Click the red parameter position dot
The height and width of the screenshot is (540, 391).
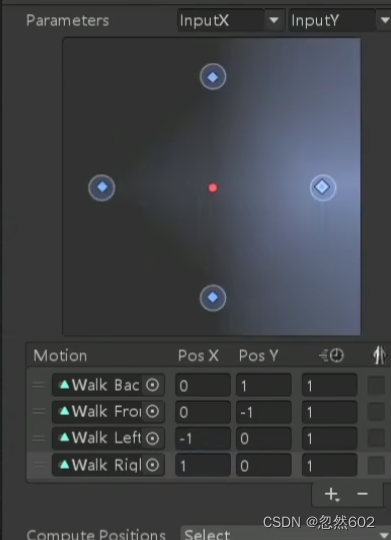click(213, 188)
